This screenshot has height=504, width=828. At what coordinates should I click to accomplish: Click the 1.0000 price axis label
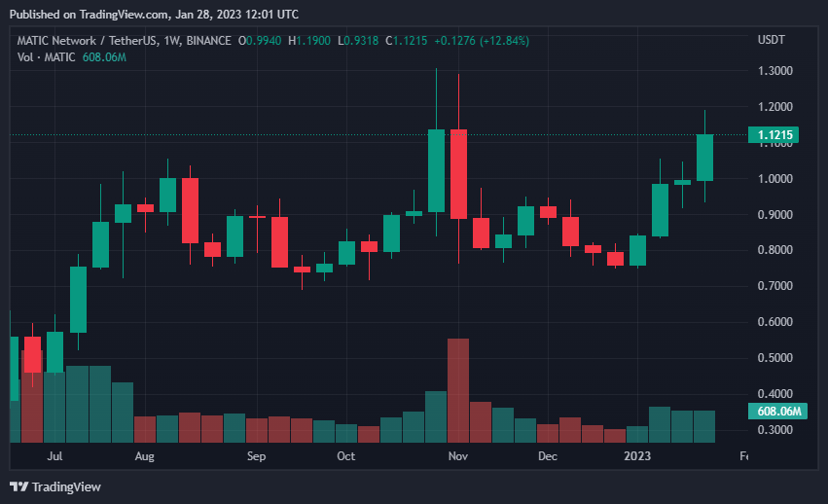click(775, 179)
